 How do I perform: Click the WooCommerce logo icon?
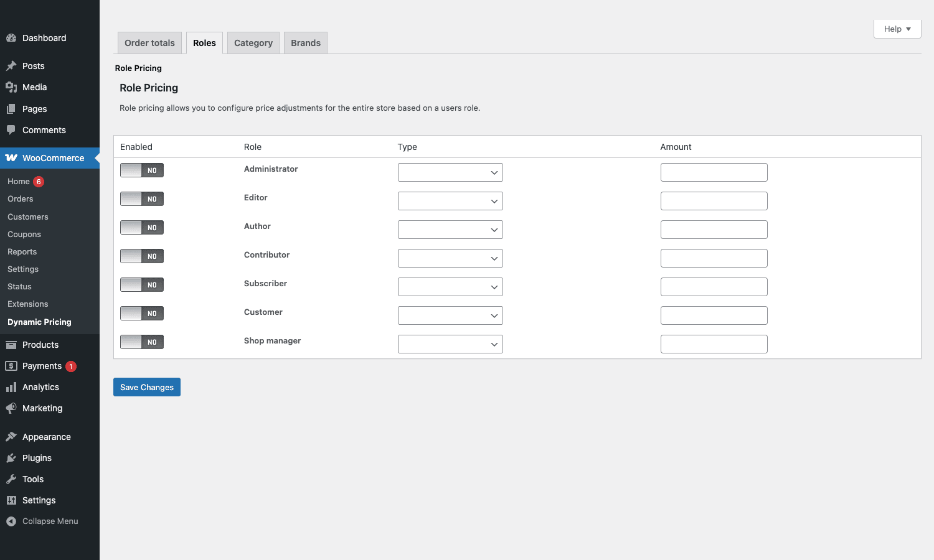coord(11,158)
